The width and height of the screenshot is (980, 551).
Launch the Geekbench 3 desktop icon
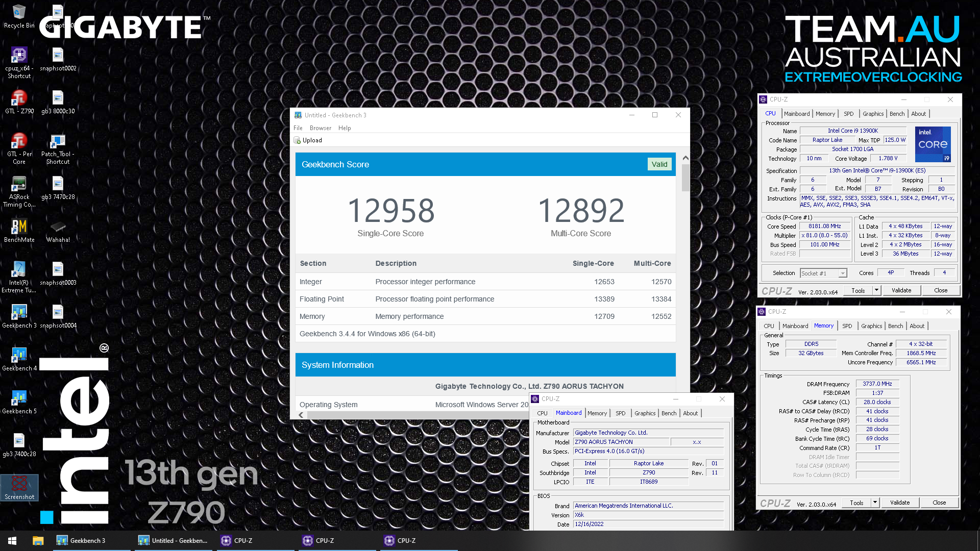(19, 316)
